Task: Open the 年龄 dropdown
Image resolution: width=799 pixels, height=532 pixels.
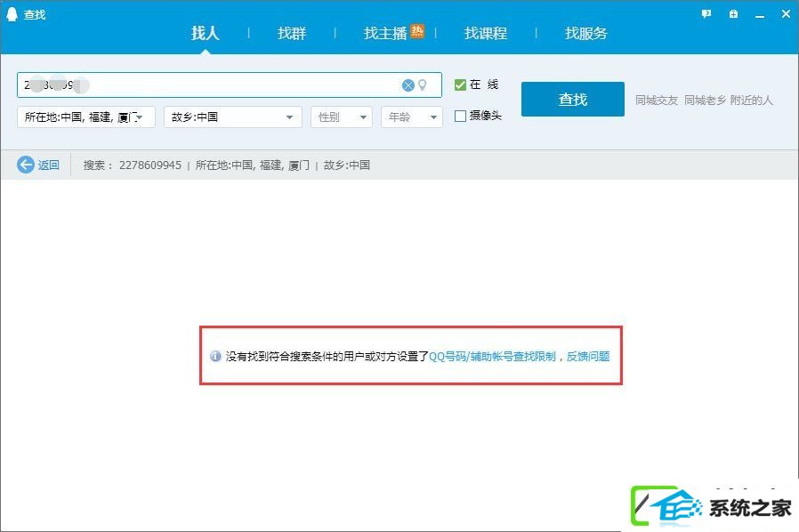Action: (x=412, y=117)
